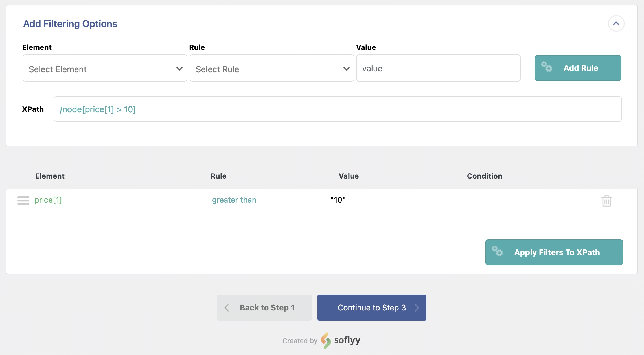Open the Select Element dropdown
Screen dimensions: 644x355
(105, 68)
